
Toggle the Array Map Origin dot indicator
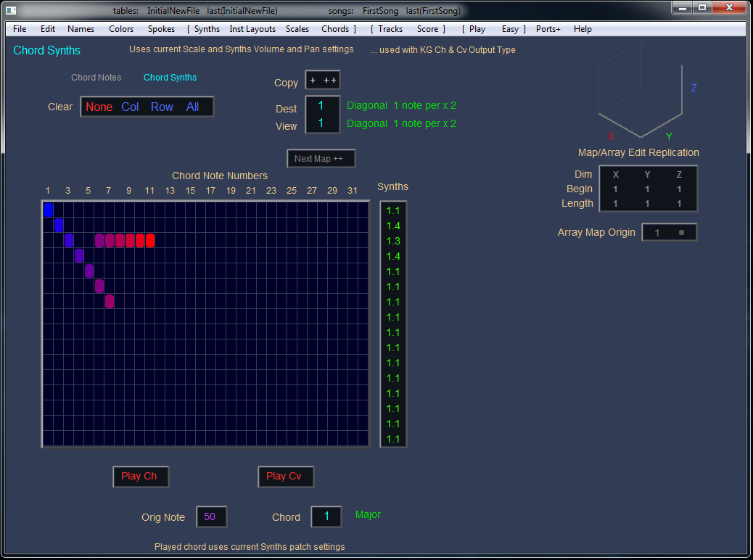(x=681, y=232)
